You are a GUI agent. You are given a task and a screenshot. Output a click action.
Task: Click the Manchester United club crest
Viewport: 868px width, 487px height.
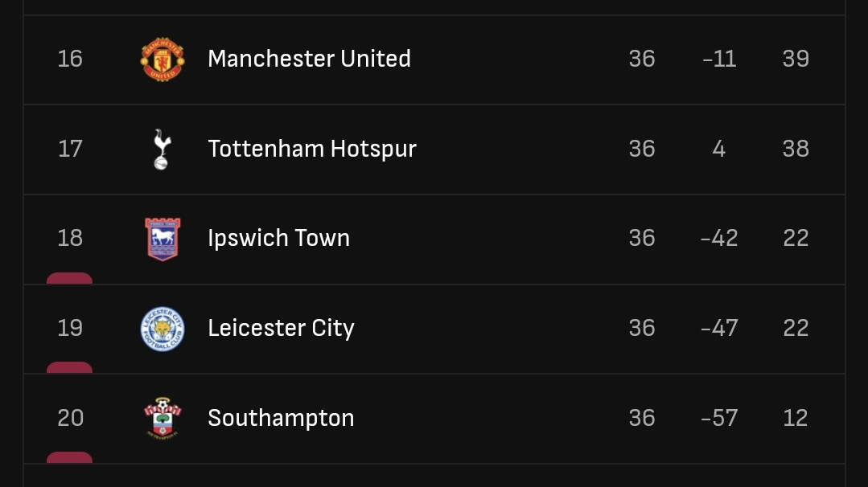(162, 59)
